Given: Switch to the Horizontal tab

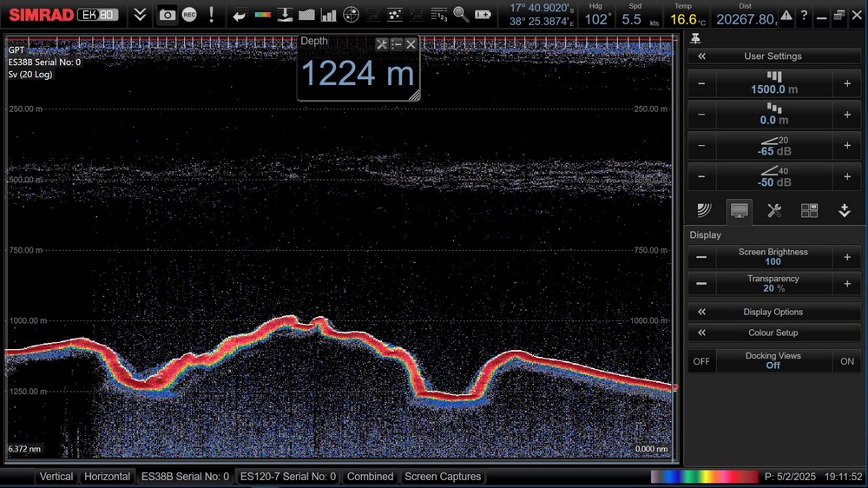Looking at the screenshot, I should point(107,477).
